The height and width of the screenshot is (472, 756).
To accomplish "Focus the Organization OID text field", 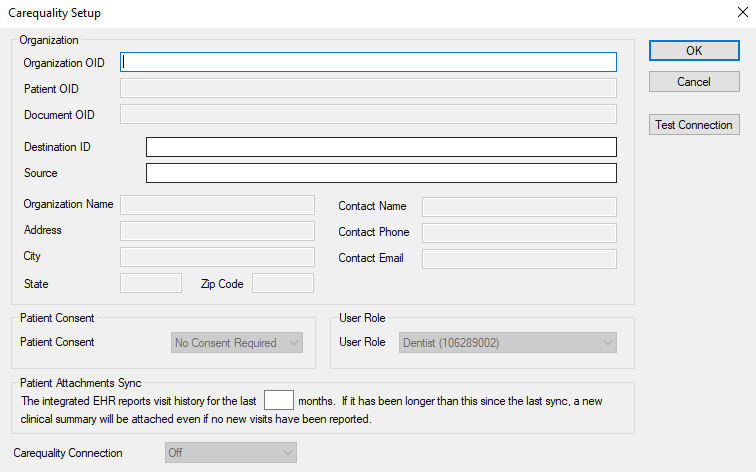I will coord(368,62).
